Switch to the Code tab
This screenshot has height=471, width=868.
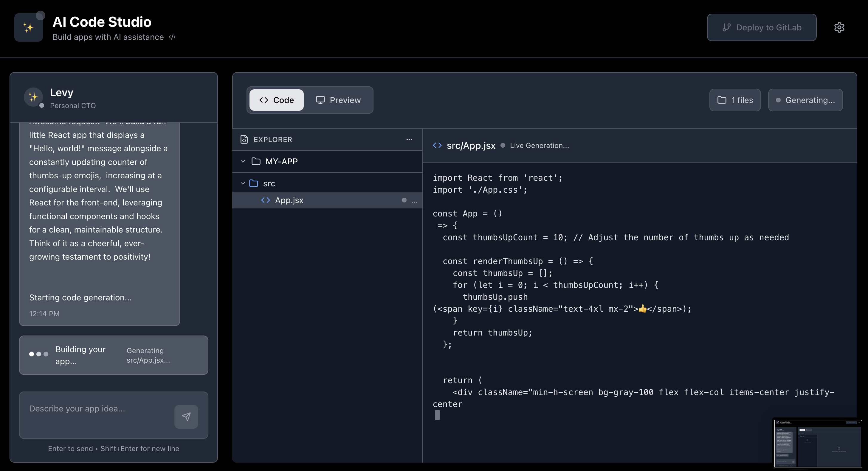276,100
